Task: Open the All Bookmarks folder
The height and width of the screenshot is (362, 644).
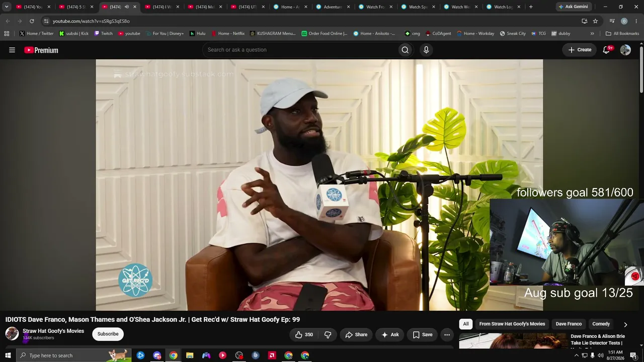Action: (622, 34)
